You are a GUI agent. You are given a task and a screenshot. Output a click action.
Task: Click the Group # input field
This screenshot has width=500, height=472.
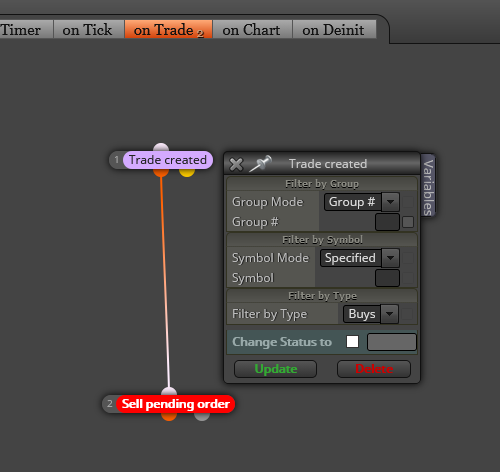click(x=387, y=222)
